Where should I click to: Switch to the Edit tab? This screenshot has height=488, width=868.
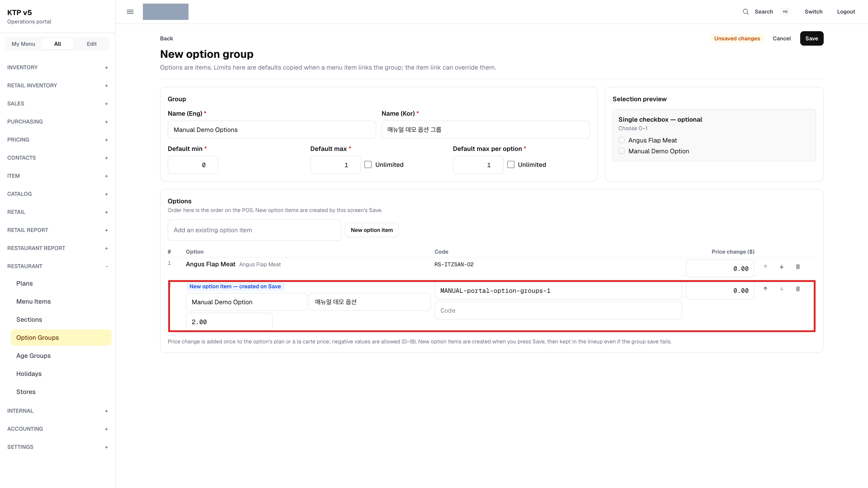pyautogui.click(x=92, y=44)
